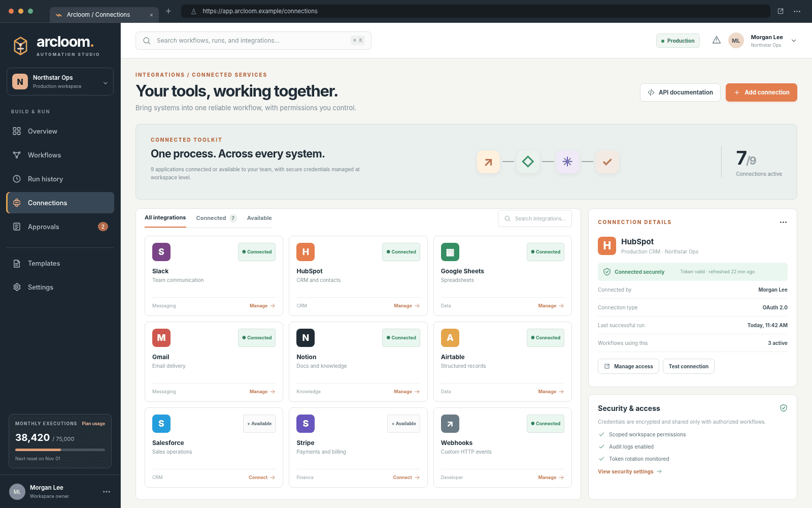Click the HubSpot card icon

pos(306,252)
